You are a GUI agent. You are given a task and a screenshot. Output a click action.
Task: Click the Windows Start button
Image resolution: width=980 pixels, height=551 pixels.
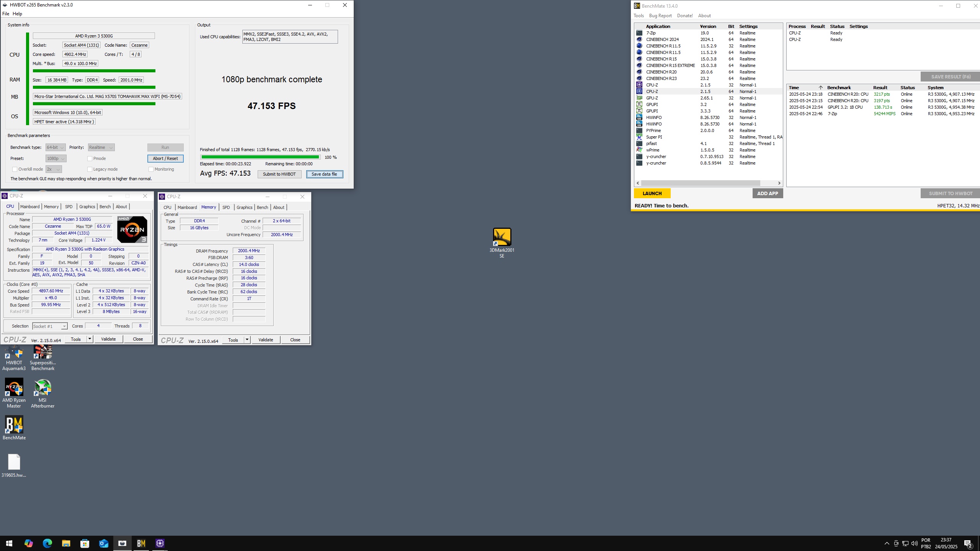click(9, 543)
